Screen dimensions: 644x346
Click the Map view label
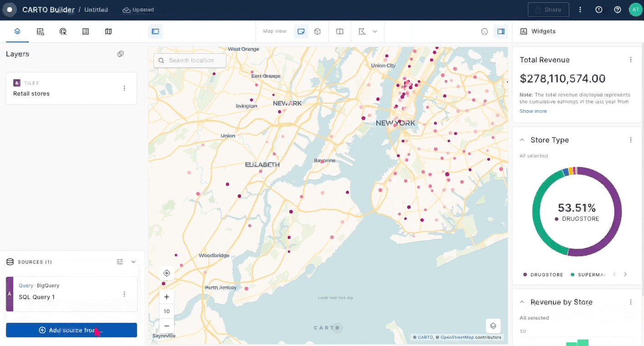point(275,31)
